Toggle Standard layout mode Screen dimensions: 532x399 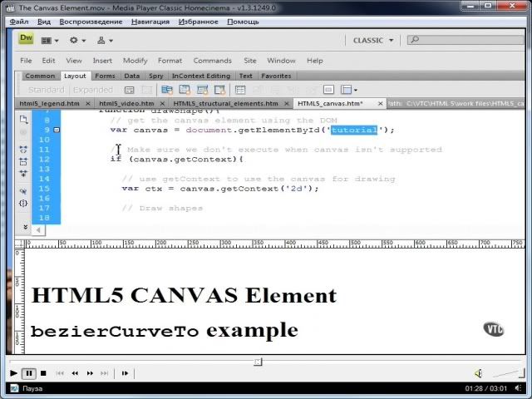coord(47,90)
